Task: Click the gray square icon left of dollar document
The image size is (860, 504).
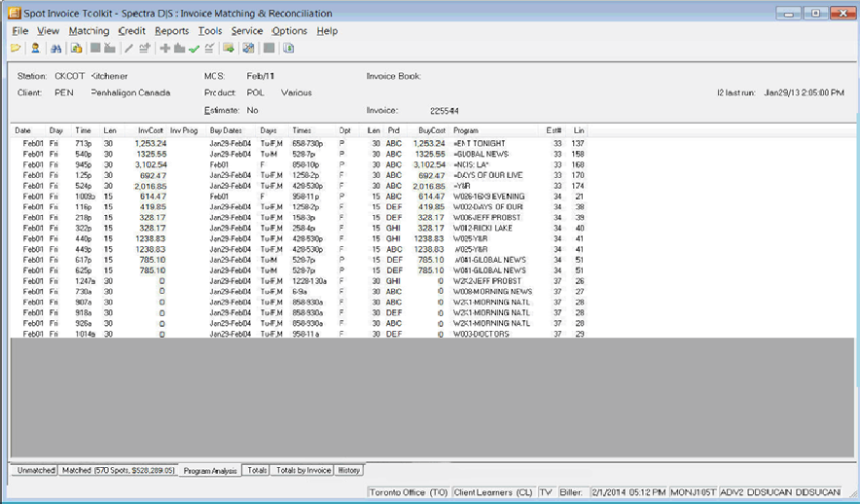Action: pyautogui.click(x=269, y=49)
